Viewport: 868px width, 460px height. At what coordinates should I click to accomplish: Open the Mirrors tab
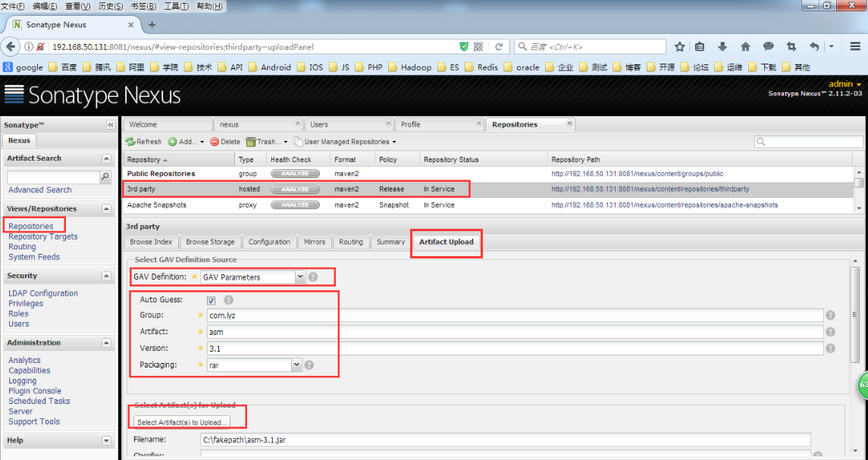click(x=315, y=242)
